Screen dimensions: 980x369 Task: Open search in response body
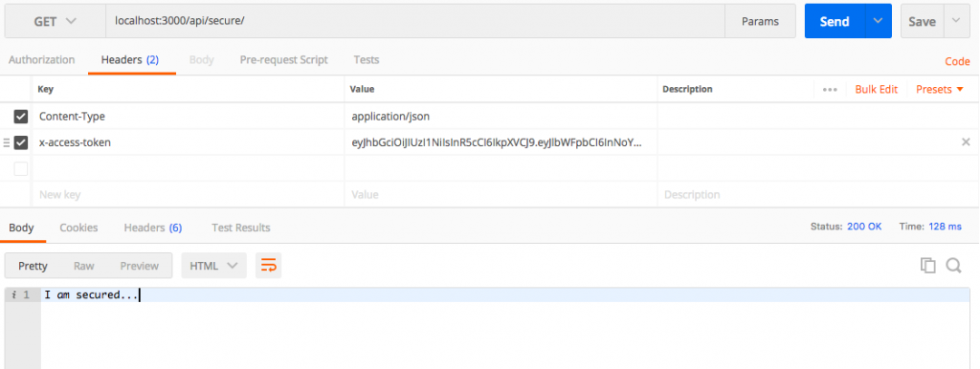click(953, 266)
